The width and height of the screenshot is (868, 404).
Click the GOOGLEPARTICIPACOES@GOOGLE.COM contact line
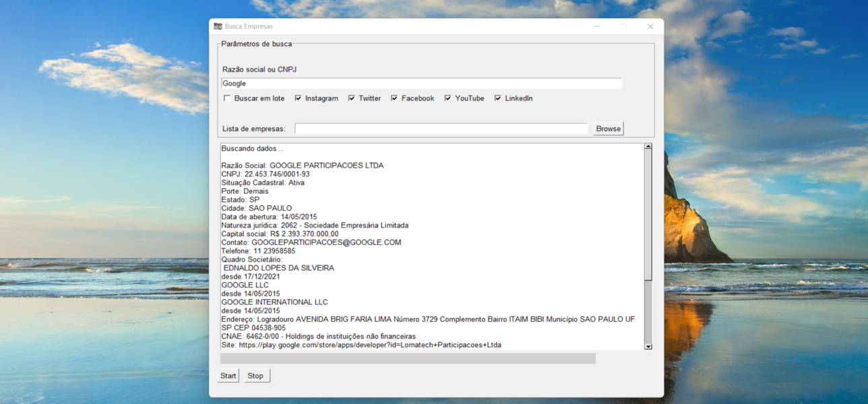pos(311,242)
